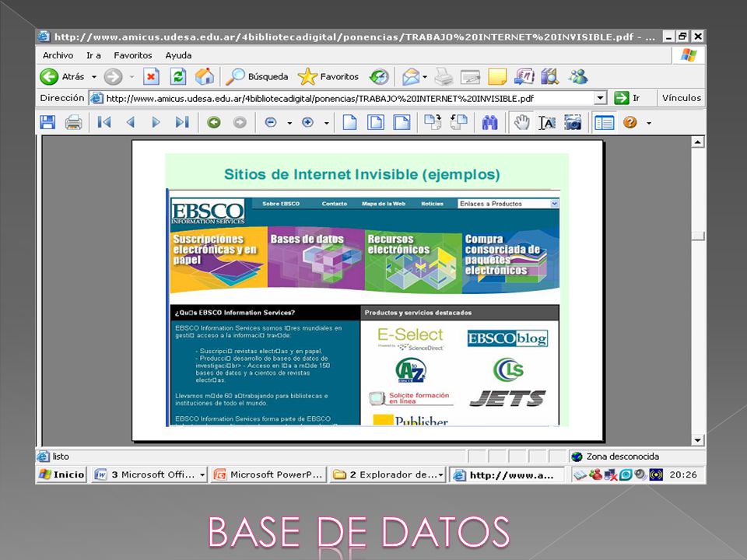This screenshot has width=747, height=560.
Task: Select the text selection tool
Action: (x=547, y=122)
